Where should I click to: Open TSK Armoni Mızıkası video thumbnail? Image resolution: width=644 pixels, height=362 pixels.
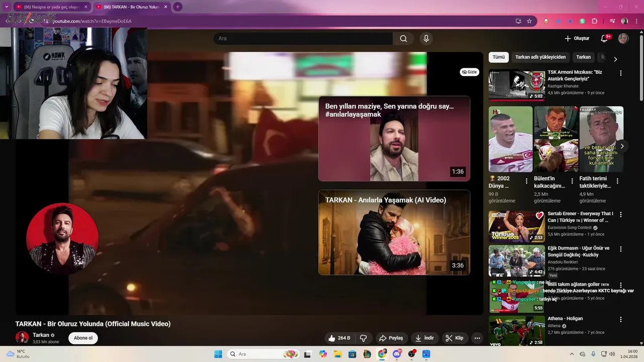pyautogui.click(x=517, y=85)
